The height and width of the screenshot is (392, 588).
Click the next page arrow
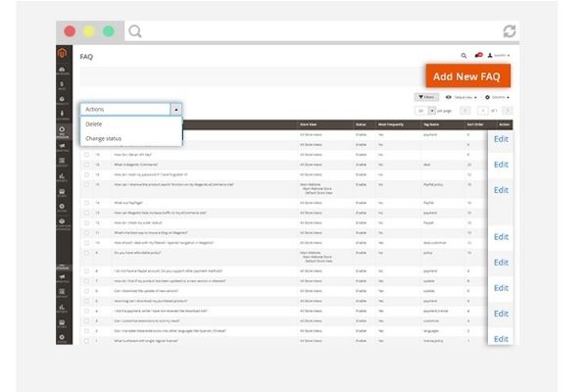(506, 111)
